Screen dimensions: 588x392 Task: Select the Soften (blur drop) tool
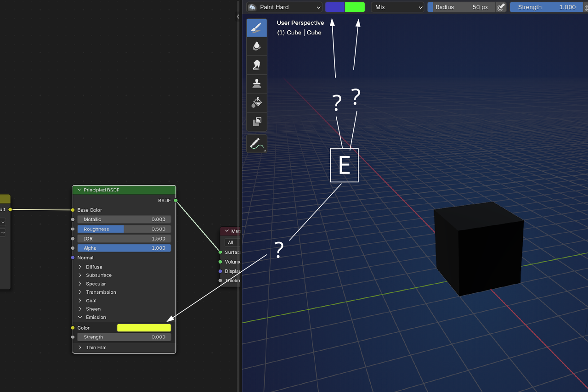(x=257, y=46)
